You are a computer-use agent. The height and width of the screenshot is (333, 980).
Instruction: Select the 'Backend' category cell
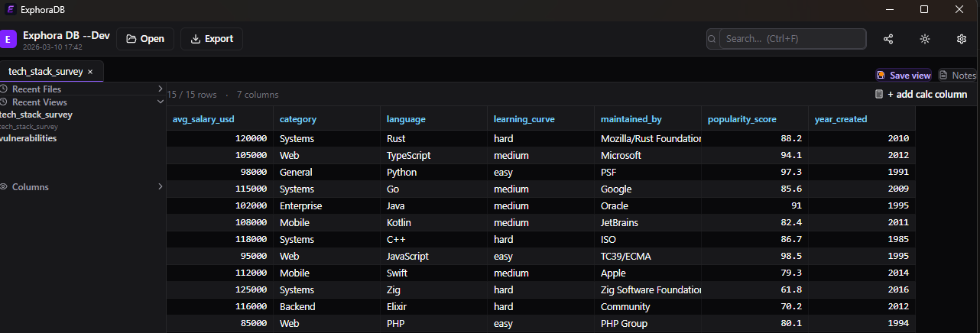point(327,307)
